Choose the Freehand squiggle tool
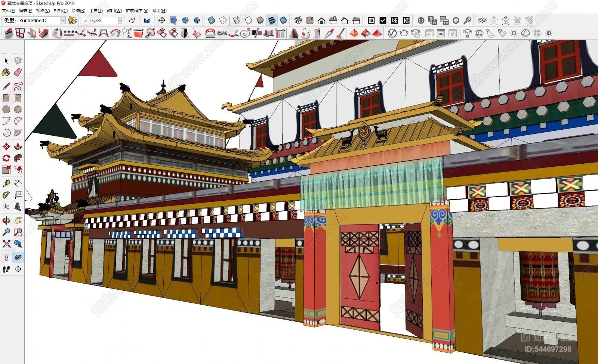This screenshot has height=364, width=598. coord(18,86)
